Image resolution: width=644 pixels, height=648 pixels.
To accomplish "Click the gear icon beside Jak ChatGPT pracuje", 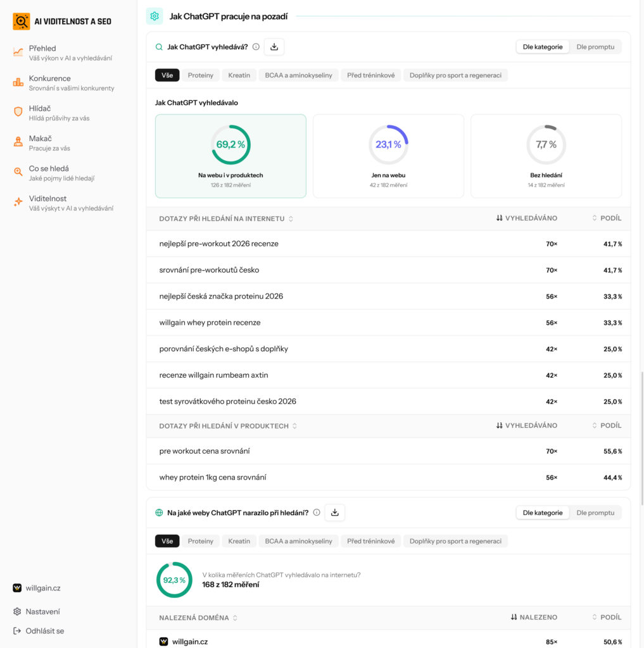I will click(155, 16).
